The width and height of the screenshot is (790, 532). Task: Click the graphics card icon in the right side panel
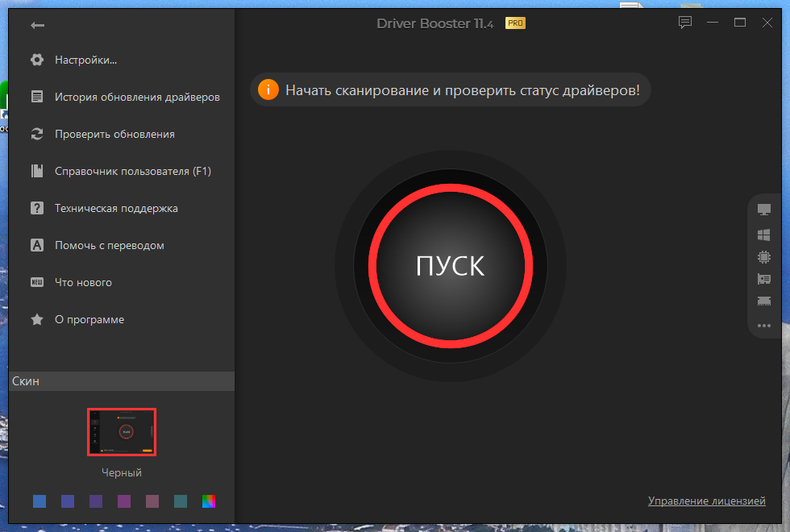click(764, 279)
